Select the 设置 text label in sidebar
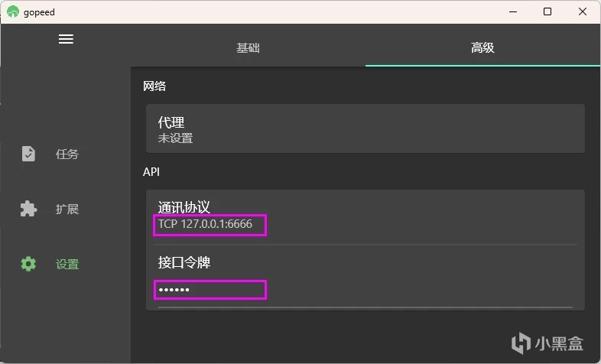 [67, 265]
